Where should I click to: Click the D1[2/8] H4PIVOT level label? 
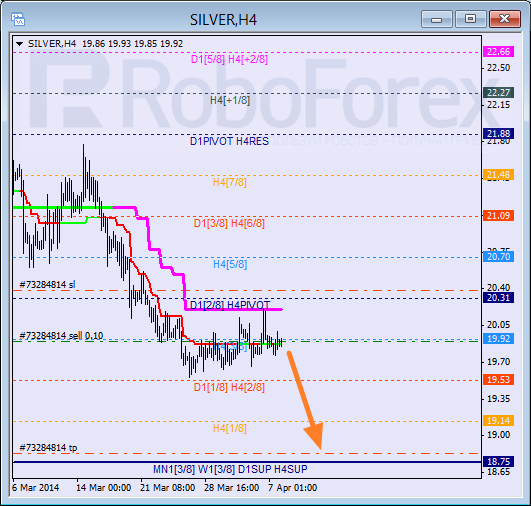pos(230,305)
